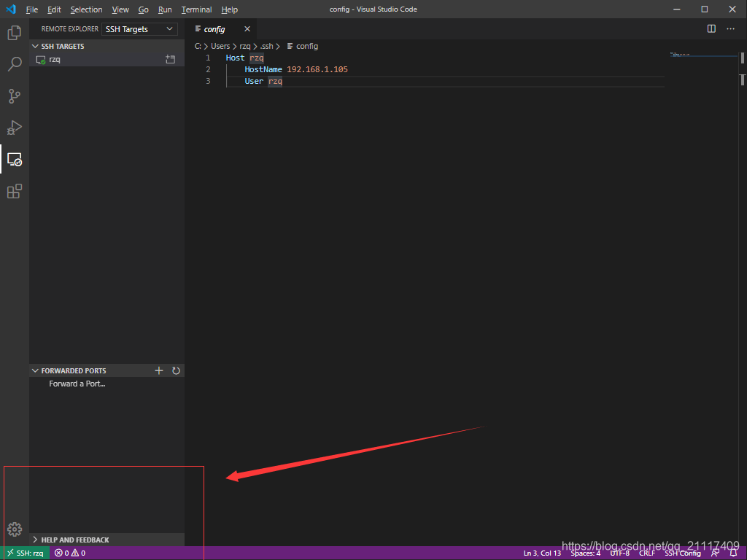Open the Go menu
The width and height of the screenshot is (747, 560).
tap(143, 9)
